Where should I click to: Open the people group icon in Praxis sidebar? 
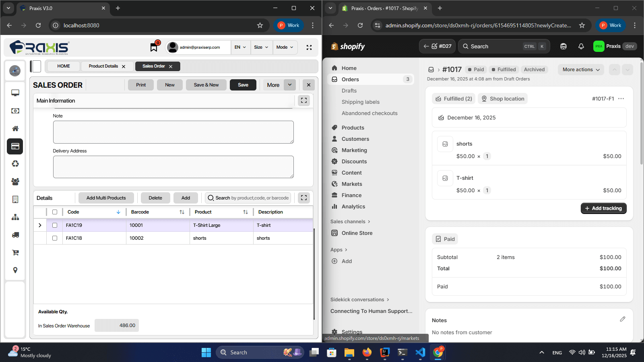tap(15, 181)
